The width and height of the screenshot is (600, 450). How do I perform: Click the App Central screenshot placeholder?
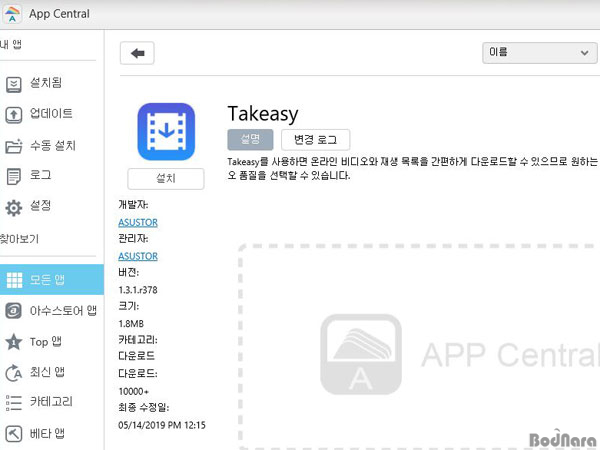click(419, 347)
